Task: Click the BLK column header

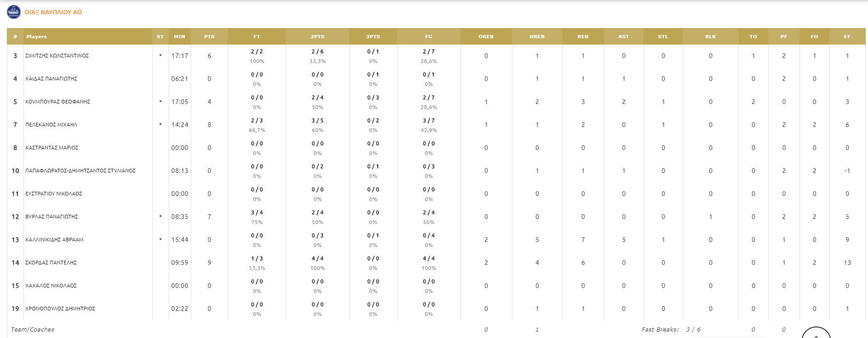Action: point(710,36)
